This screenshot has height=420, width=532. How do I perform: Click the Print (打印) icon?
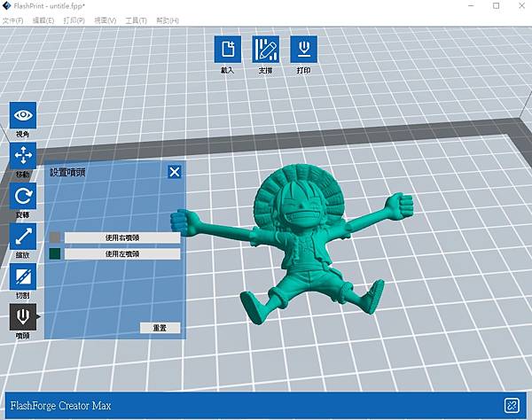click(x=303, y=49)
